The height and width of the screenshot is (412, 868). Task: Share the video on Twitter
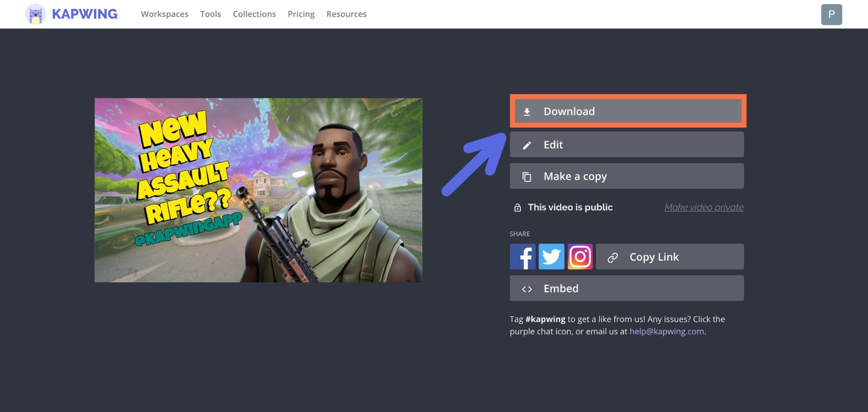[x=552, y=257]
